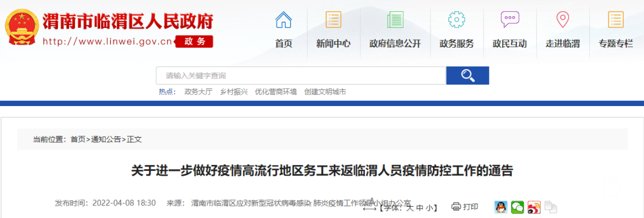The width and height of the screenshot is (644, 218).
Task: Click the 政务服务 gear icon
Action: pyautogui.click(x=456, y=19)
